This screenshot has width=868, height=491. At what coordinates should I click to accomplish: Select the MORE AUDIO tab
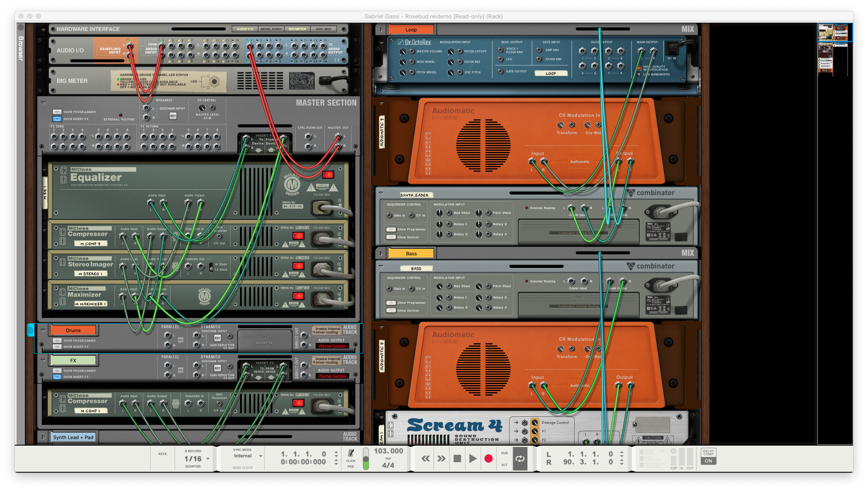[271, 29]
